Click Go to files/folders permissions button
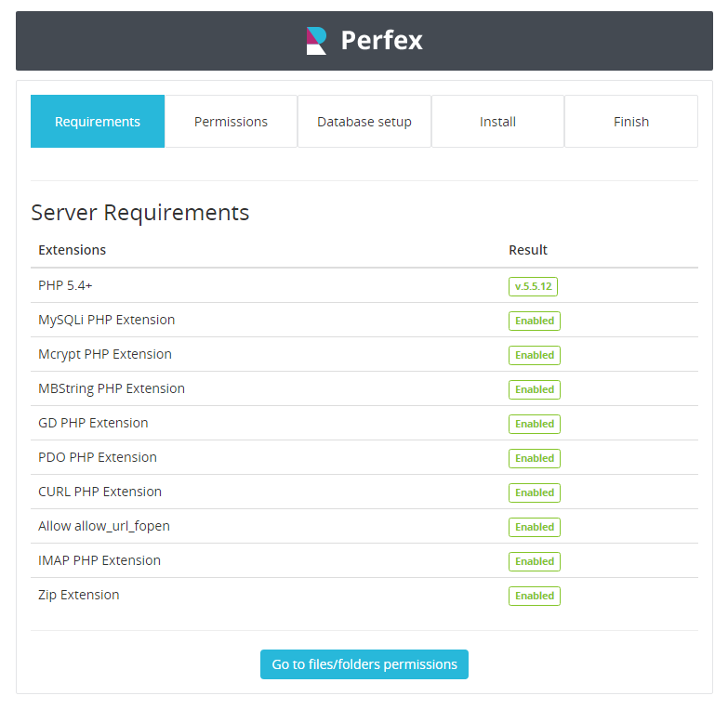Screen dimensions: 728x709 click(364, 664)
